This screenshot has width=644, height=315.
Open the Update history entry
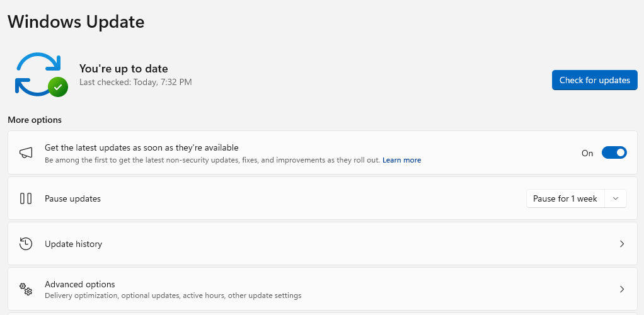pos(73,244)
